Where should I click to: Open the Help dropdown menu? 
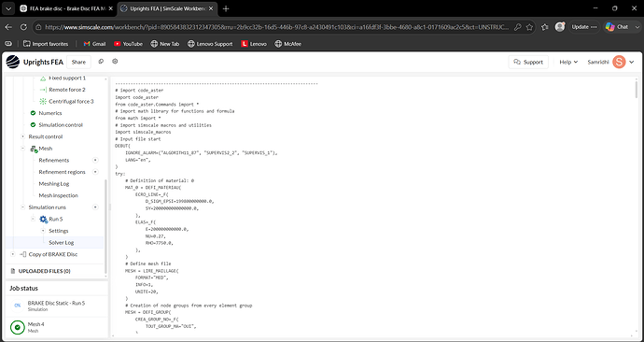pyautogui.click(x=568, y=62)
